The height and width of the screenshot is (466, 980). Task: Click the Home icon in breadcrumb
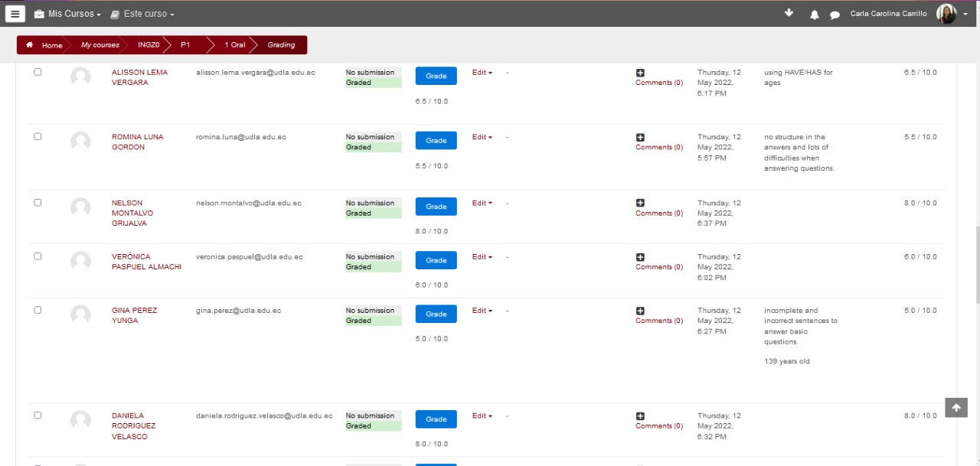click(30, 45)
